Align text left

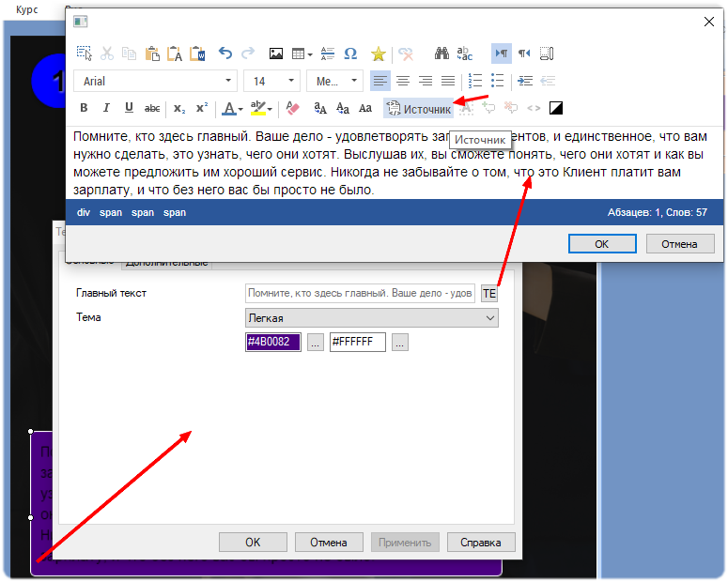pos(380,81)
